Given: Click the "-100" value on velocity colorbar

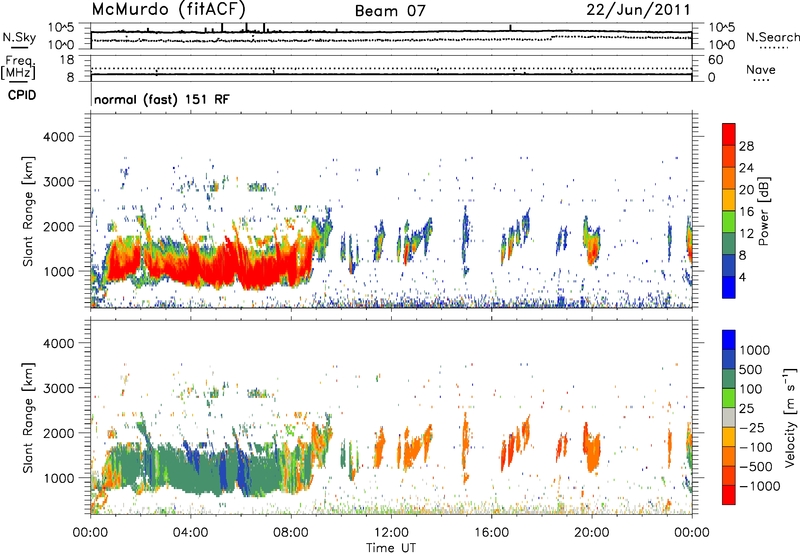Looking at the screenshot, I should coord(755,447).
